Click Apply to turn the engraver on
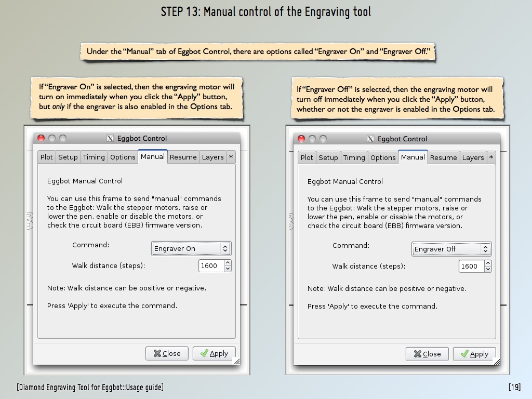This screenshot has width=532, height=399. (x=214, y=353)
